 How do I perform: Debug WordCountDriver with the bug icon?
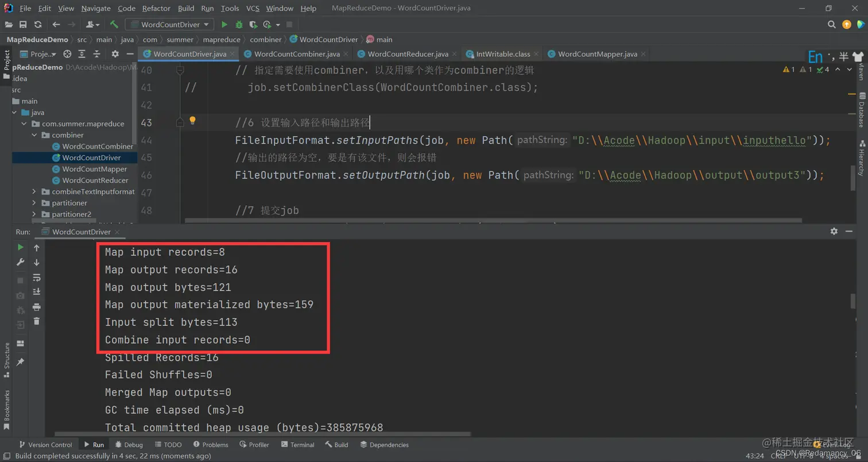click(239, 25)
